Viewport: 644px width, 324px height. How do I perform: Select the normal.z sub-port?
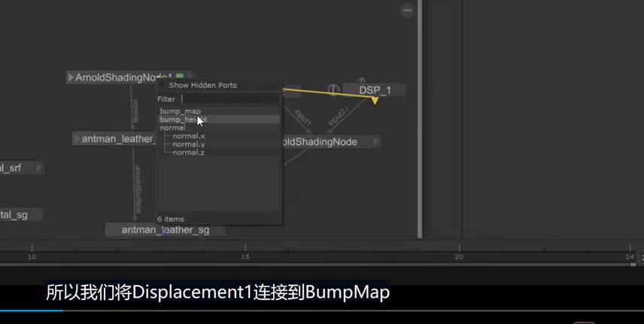click(188, 153)
